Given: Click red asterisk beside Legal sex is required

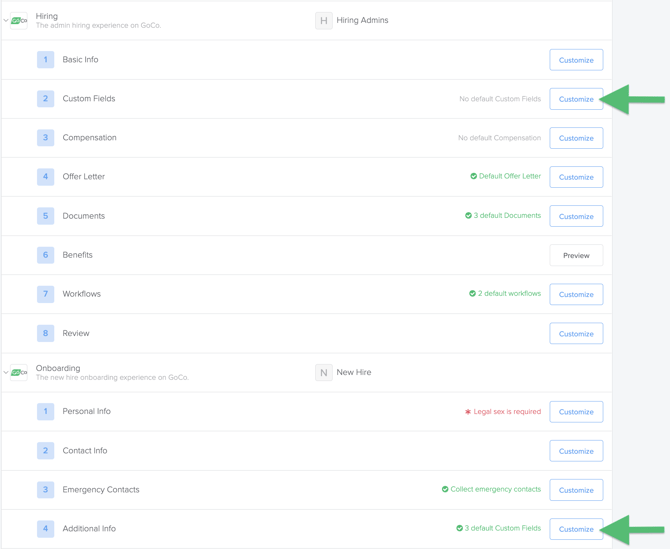Looking at the screenshot, I should pos(468,411).
